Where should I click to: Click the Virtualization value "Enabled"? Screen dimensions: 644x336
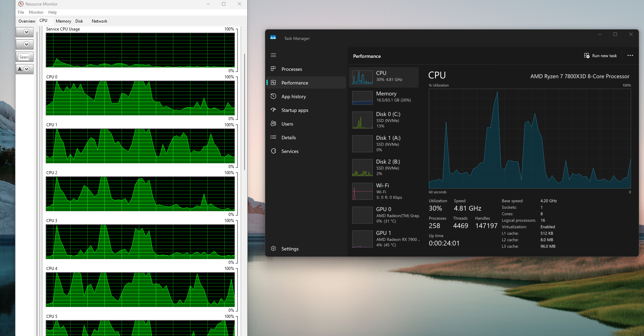[548, 227]
